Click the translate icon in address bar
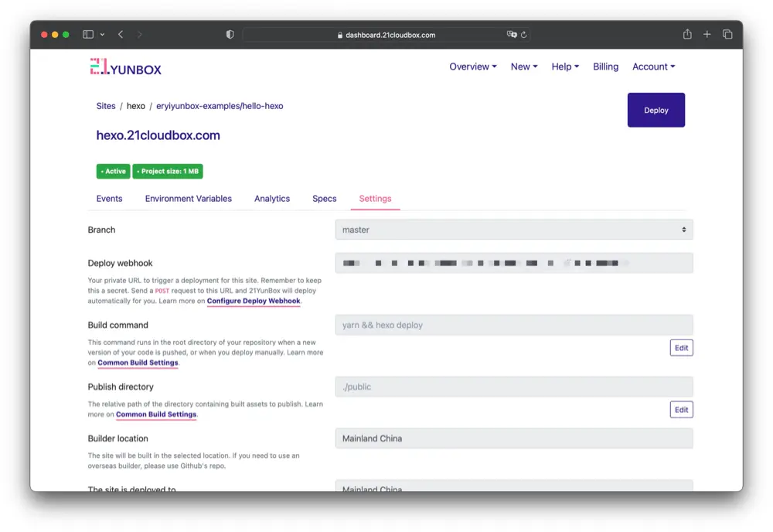This screenshot has width=773, height=532. (511, 35)
